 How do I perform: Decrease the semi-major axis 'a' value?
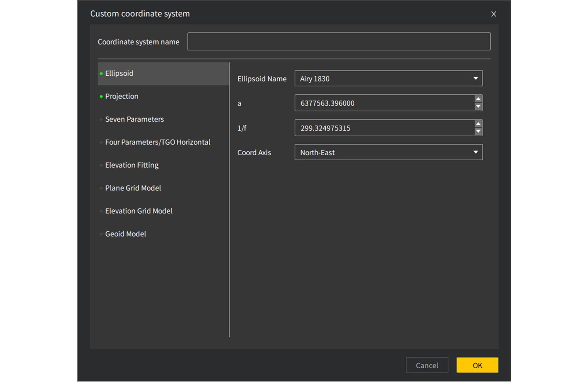tap(478, 107)
